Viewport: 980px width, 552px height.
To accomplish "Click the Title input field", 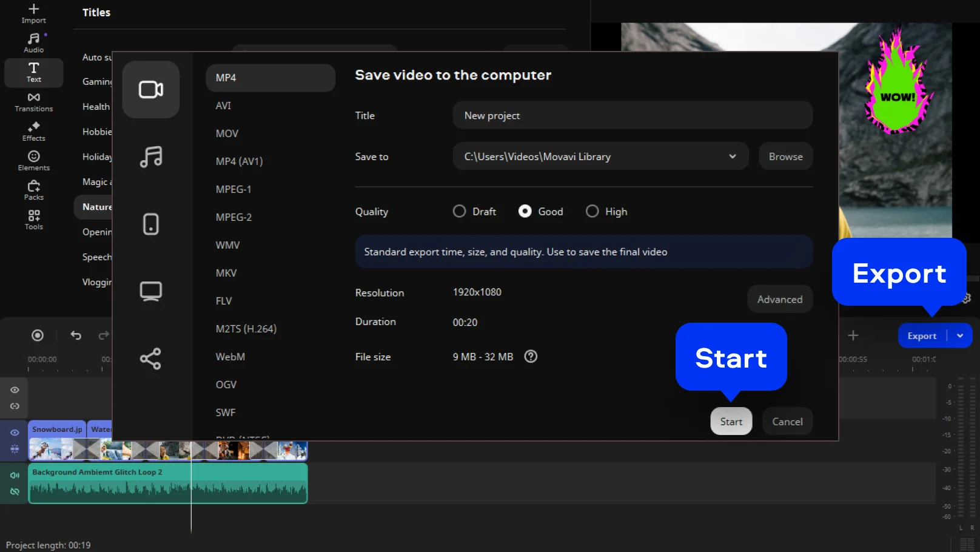I will [x=632, y=115].
